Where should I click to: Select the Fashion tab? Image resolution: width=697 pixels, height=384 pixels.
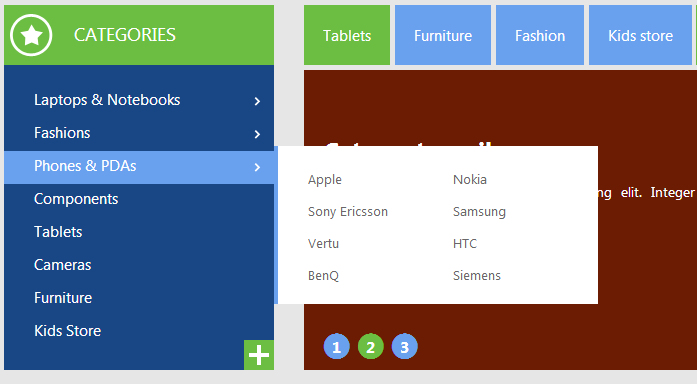(540, 35)
